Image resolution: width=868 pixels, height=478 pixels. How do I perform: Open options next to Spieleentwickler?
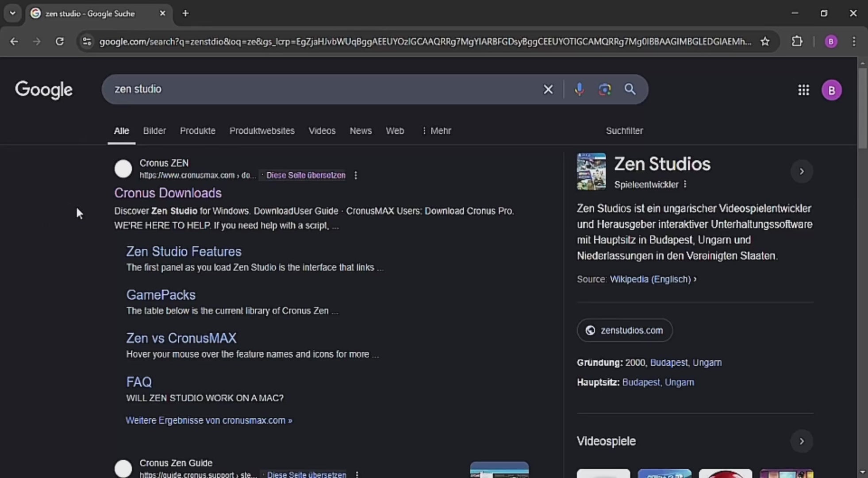(x=685, y=184)
